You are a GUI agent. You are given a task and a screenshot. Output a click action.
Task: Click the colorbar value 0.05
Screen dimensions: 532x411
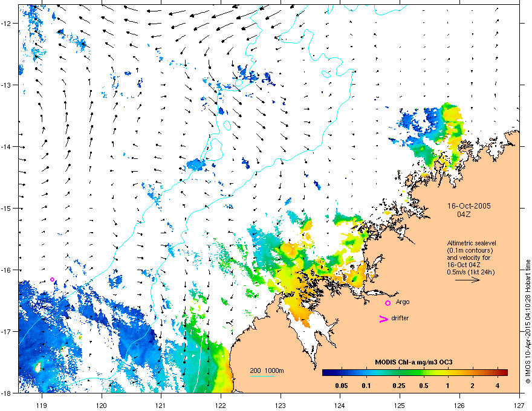pyautogui.click(x=342, y=386)
